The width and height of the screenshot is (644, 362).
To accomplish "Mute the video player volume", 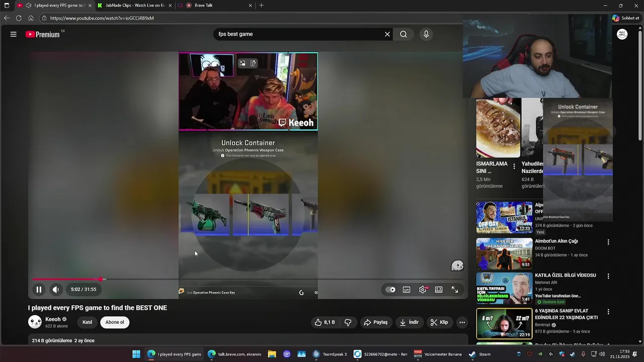I will coord(56,290).
